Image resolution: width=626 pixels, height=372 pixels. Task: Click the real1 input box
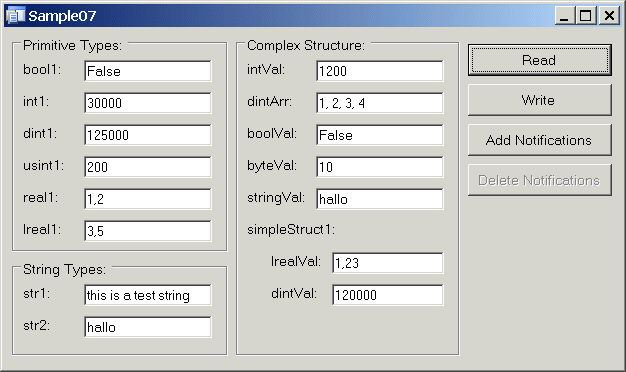click(x=148, y=199)
